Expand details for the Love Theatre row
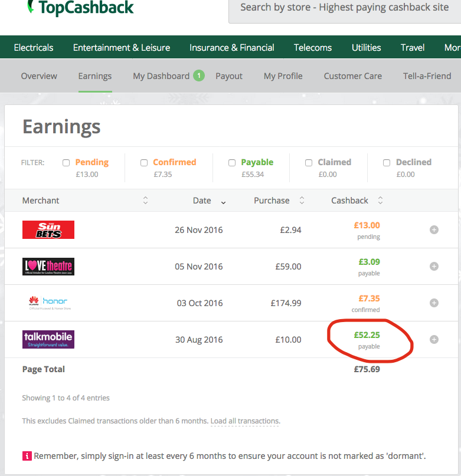 click(434, 267)
